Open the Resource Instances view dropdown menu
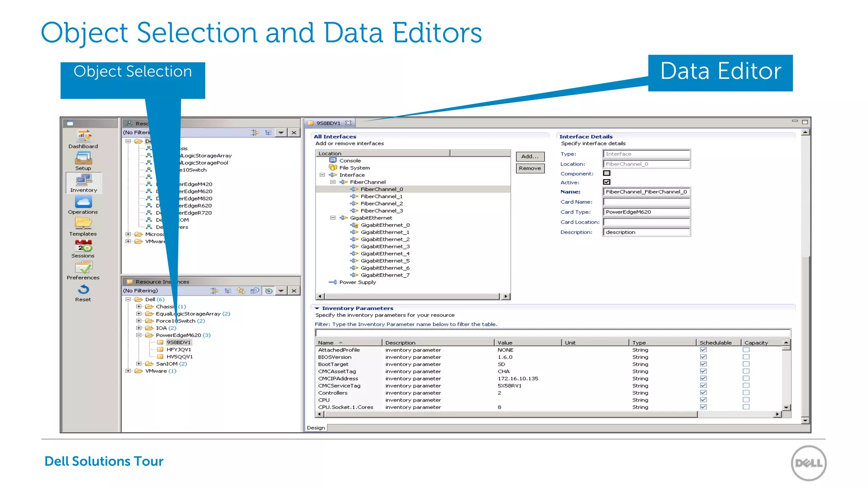 pyautogui.click(x=281, y=291)
